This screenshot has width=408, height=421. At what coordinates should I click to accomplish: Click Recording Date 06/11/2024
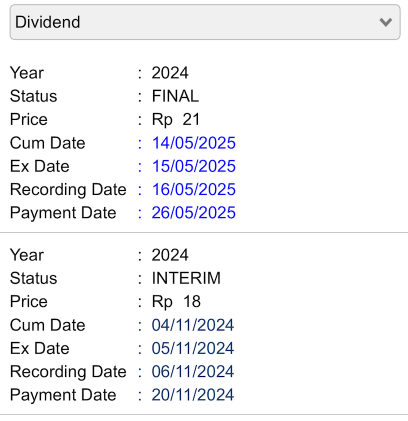tap(193, 372)
